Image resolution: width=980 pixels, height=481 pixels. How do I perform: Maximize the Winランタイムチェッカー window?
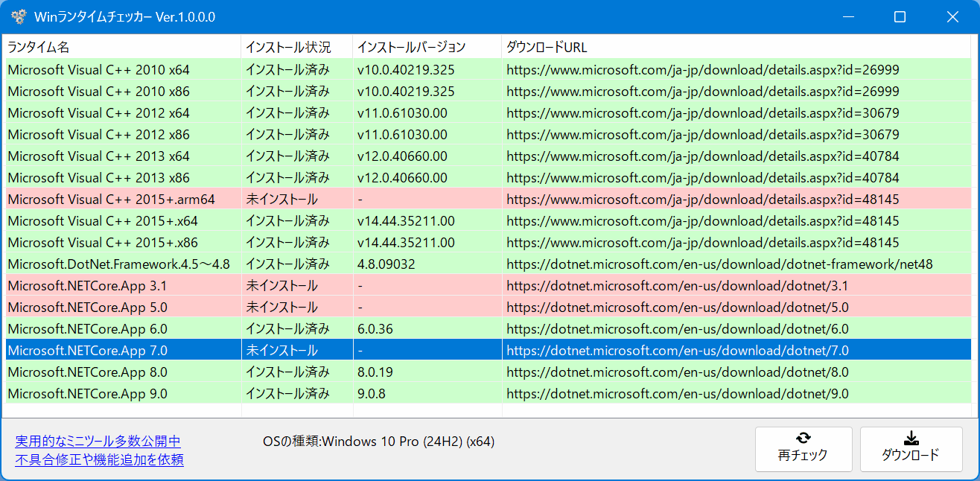tap(900, 16)
